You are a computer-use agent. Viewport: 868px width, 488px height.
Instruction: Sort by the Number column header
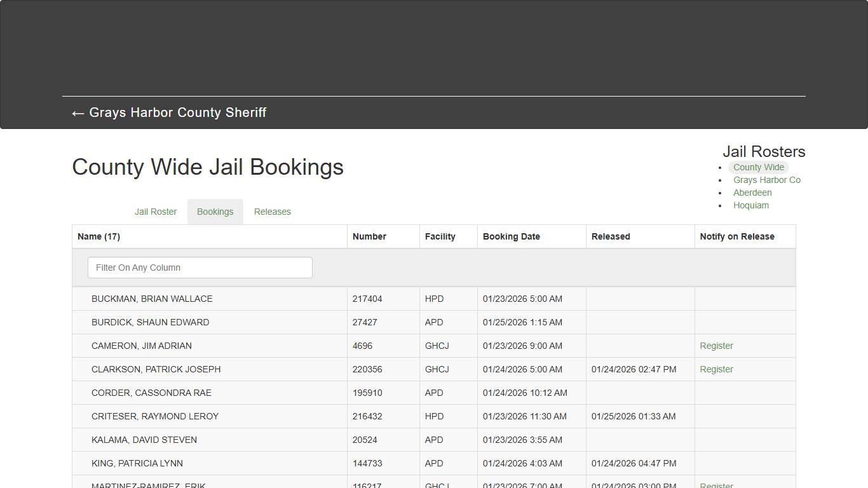pos(369,236)
